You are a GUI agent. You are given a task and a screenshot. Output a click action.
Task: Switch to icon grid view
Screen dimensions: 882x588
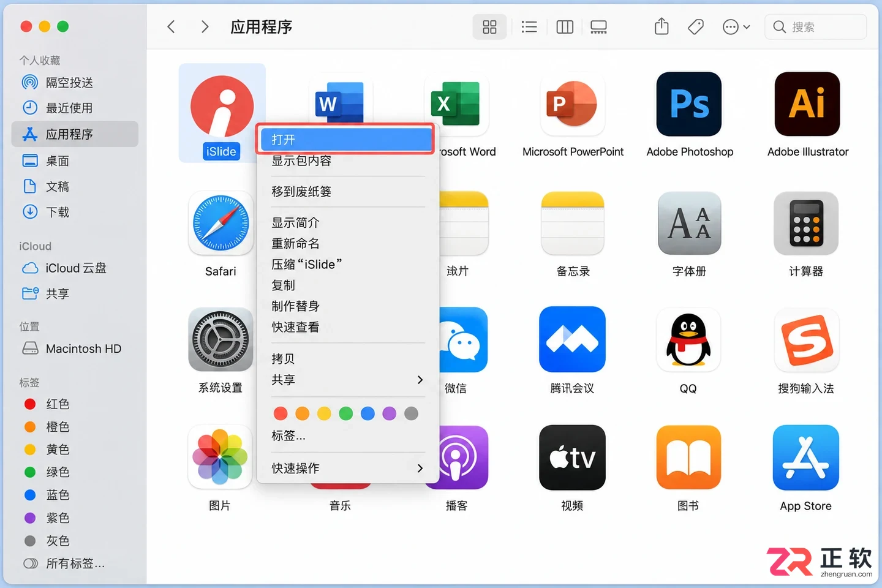(489, 27)
